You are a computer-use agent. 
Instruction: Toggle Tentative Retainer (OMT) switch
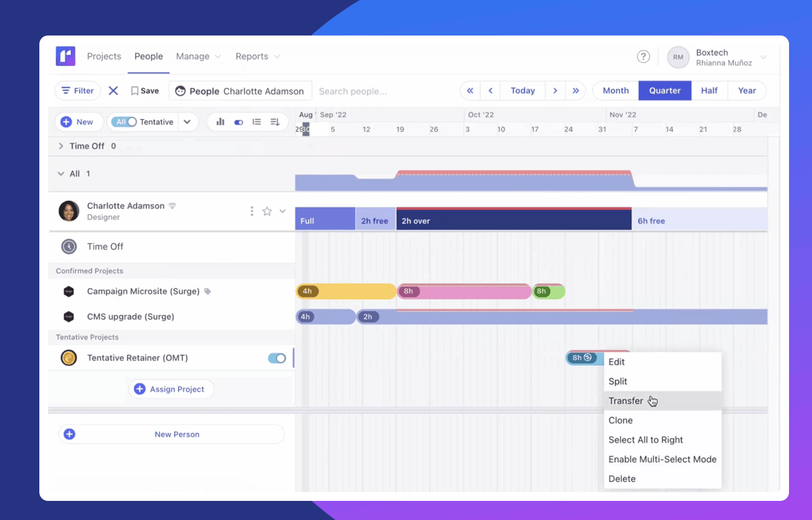point(277,358)
